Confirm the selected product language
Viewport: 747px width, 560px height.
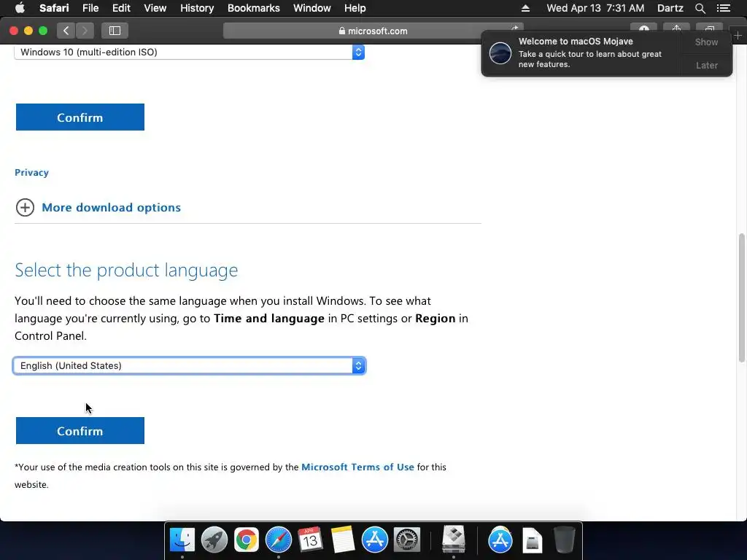[x=80, y=431]
